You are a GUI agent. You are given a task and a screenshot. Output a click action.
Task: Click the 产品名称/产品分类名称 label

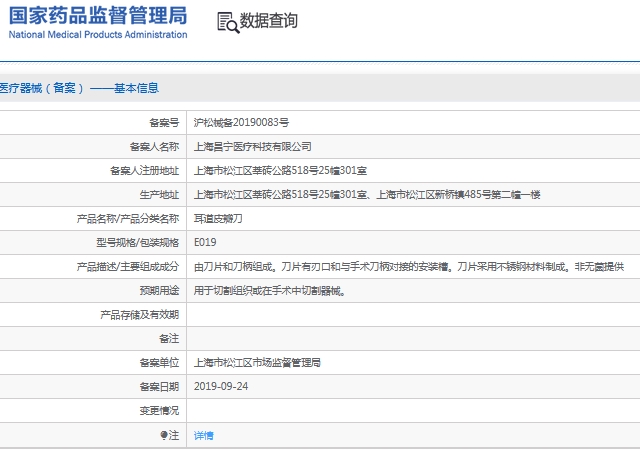coord(128,219)
